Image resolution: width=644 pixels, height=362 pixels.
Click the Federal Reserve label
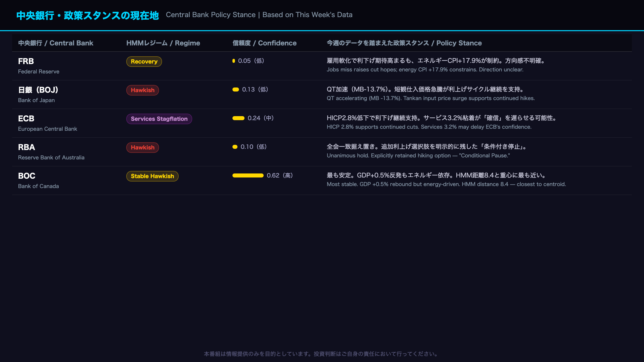point(39,71)
